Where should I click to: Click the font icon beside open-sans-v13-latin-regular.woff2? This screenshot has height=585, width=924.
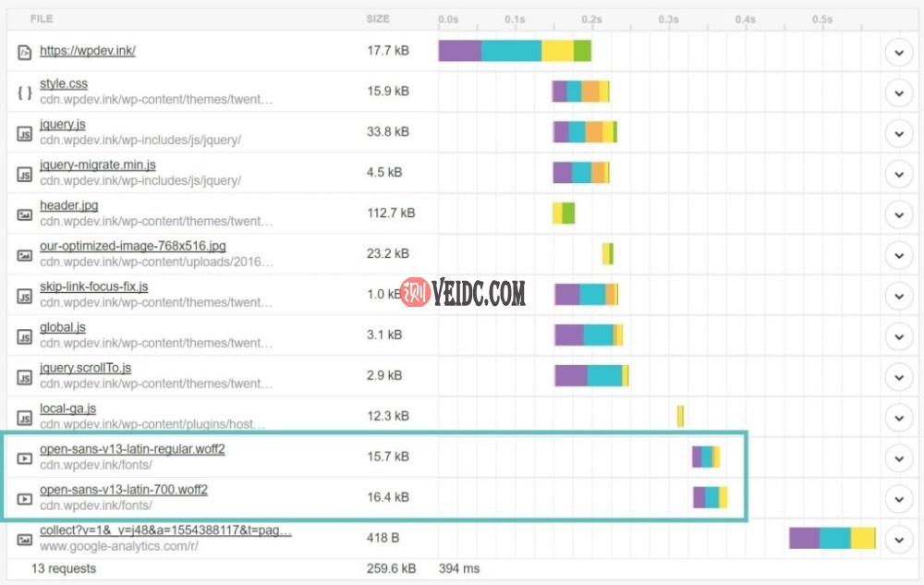[x=24, y=458]
